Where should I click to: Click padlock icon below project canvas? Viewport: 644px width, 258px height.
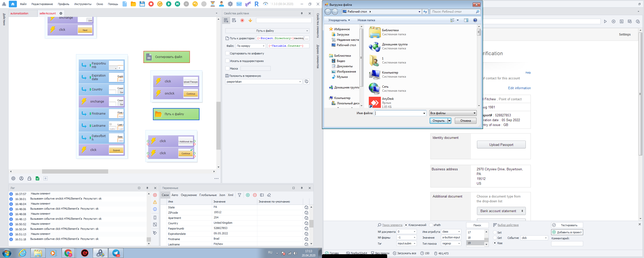click(29, 178)
